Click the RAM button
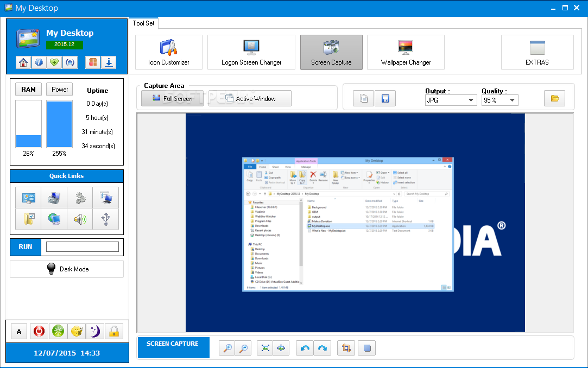This screenshot has height=368, width=588. coord(28,90)
